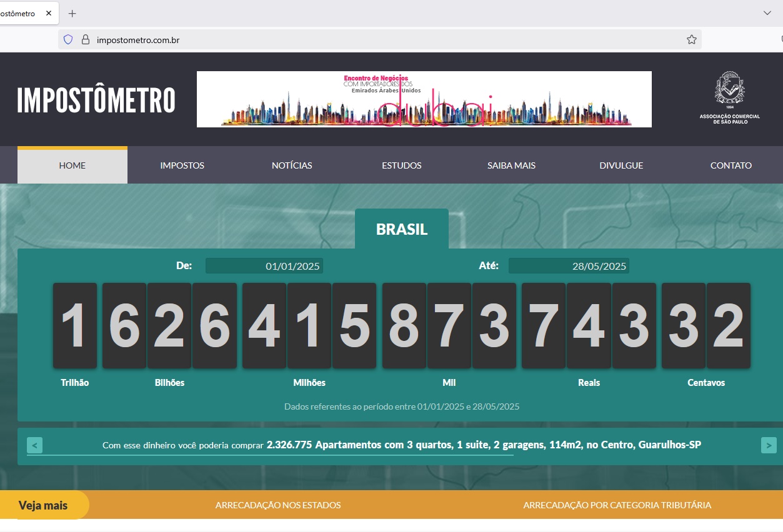Show previous purchase comparison with left arrow
Viewport: 783px width, 532px height.
[35, 446]
